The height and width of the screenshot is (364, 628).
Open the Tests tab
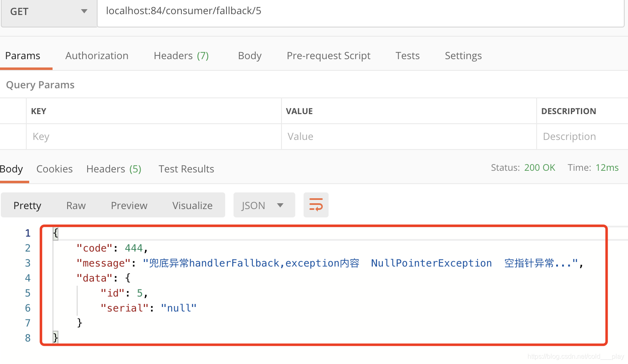point(407,56)
